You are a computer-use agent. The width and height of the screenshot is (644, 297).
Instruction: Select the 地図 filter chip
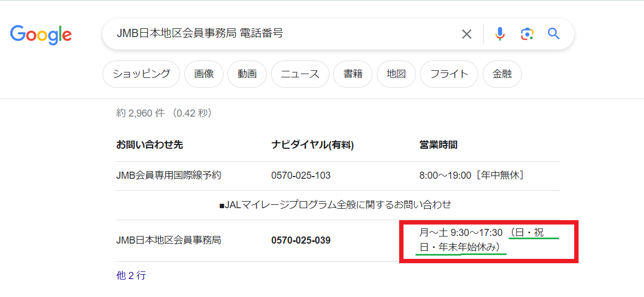click(x=396, y=74)
